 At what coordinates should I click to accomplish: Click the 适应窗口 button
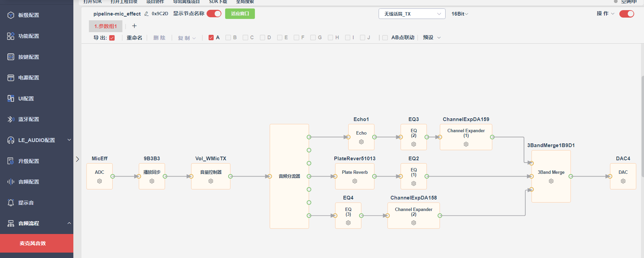240,14
